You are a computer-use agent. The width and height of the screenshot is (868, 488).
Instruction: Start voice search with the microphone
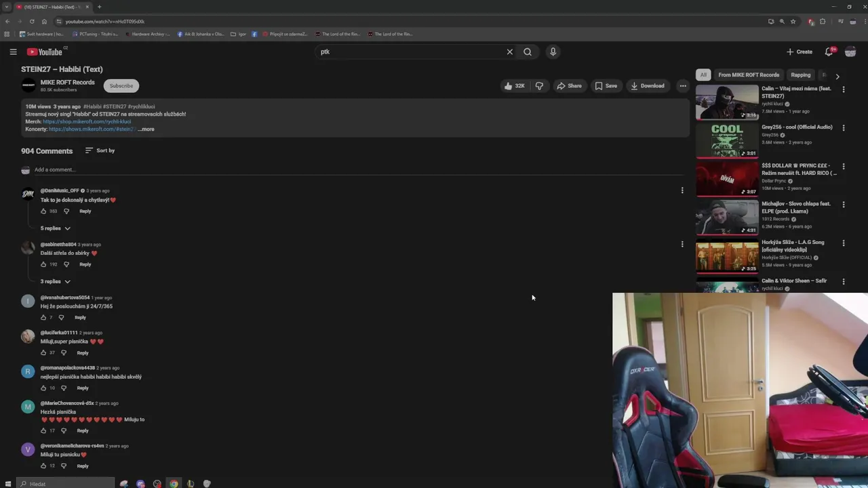[x=553, y=52]
